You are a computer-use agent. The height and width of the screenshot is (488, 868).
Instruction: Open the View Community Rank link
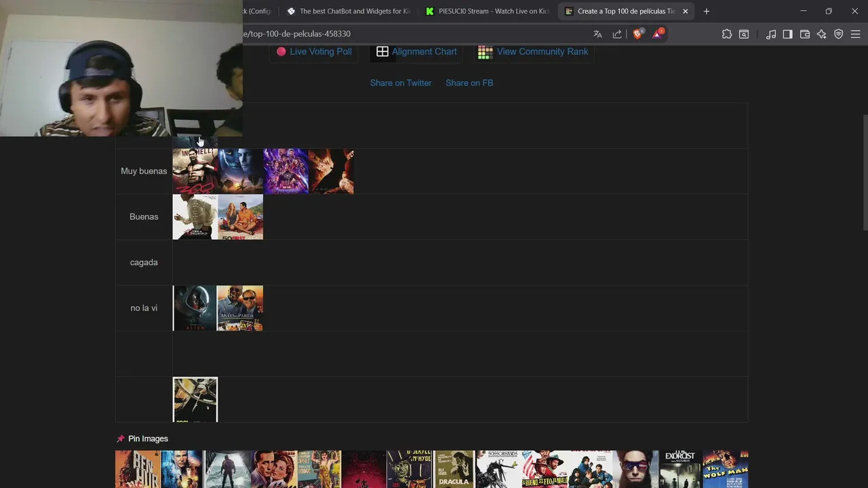pyautogui.click(x=542, y=52)
